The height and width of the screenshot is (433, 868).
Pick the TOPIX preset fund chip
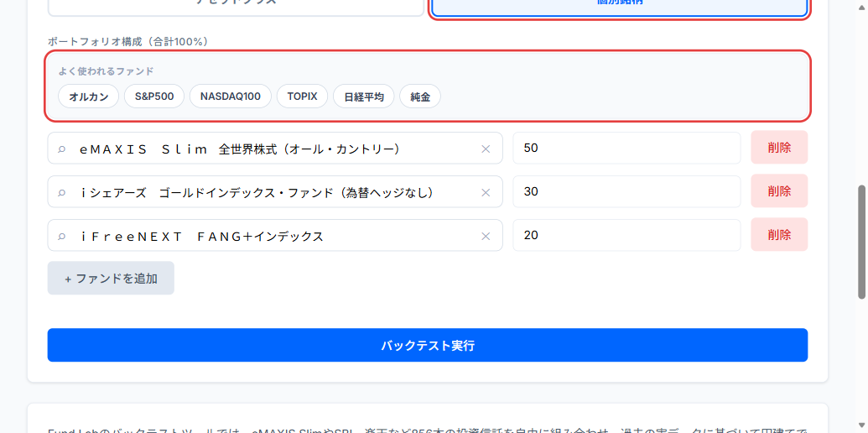click(x=302, y=97)
